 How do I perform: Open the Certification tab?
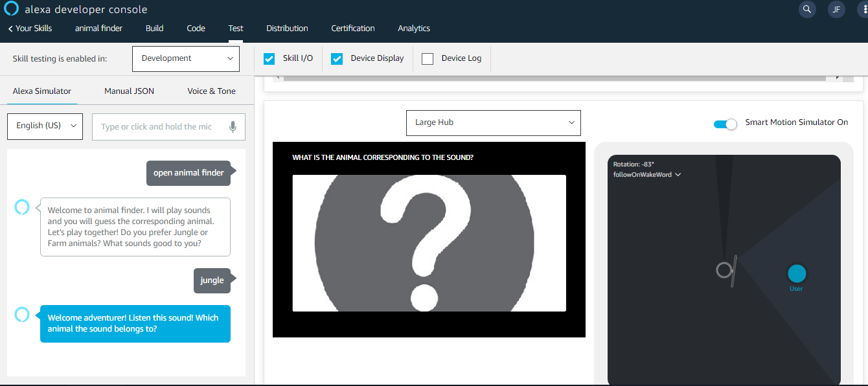click(353, 28)
